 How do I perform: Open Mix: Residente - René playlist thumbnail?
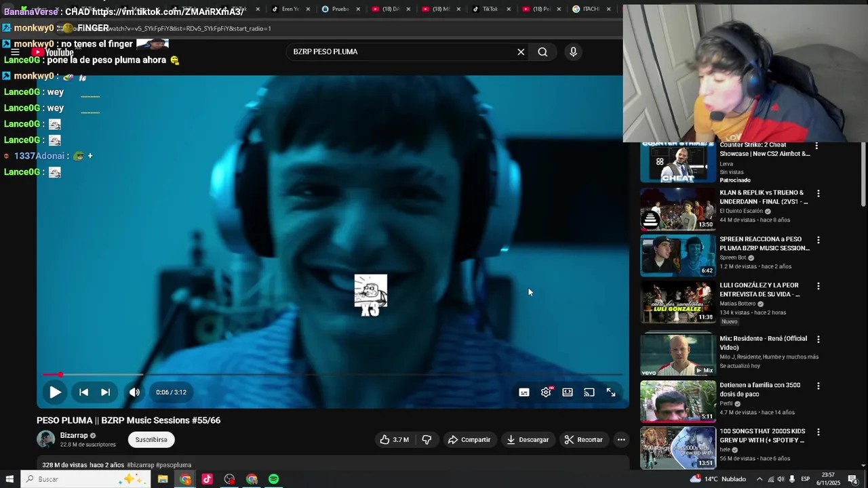click(x=678, y=354)
